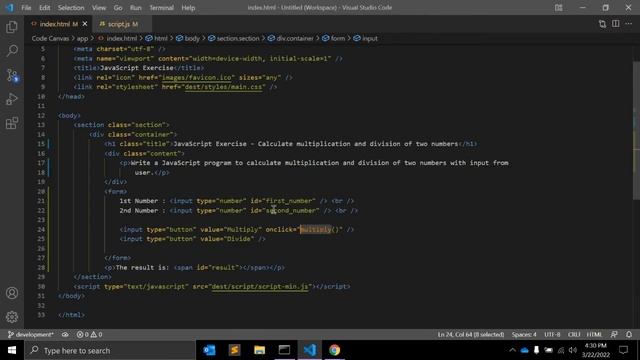
Task: Click line number 24 in the gutter
Action: click(41, 229)
